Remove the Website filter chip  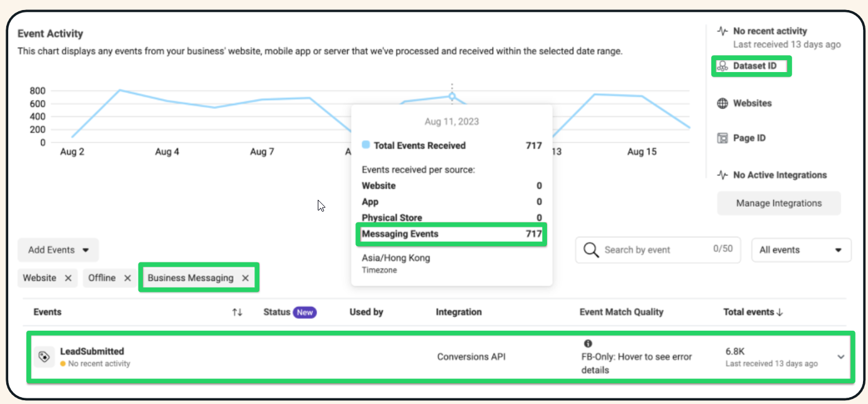68,278
